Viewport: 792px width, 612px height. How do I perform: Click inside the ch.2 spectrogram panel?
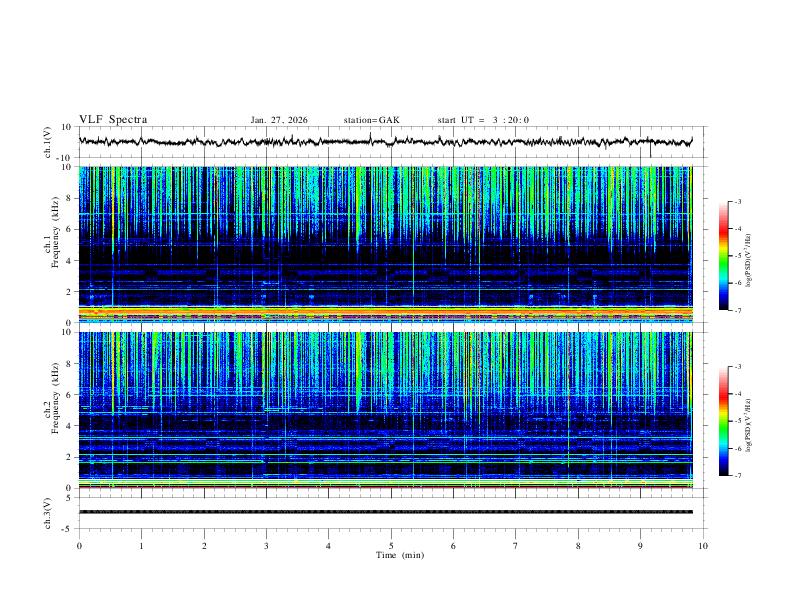(x=386, y=410)
